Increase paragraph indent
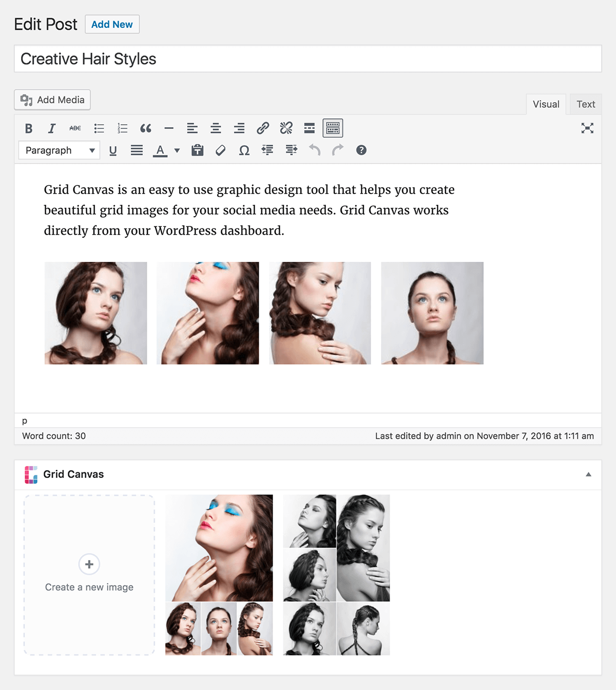This screenshot has width=616, height=690. [291, 150]
